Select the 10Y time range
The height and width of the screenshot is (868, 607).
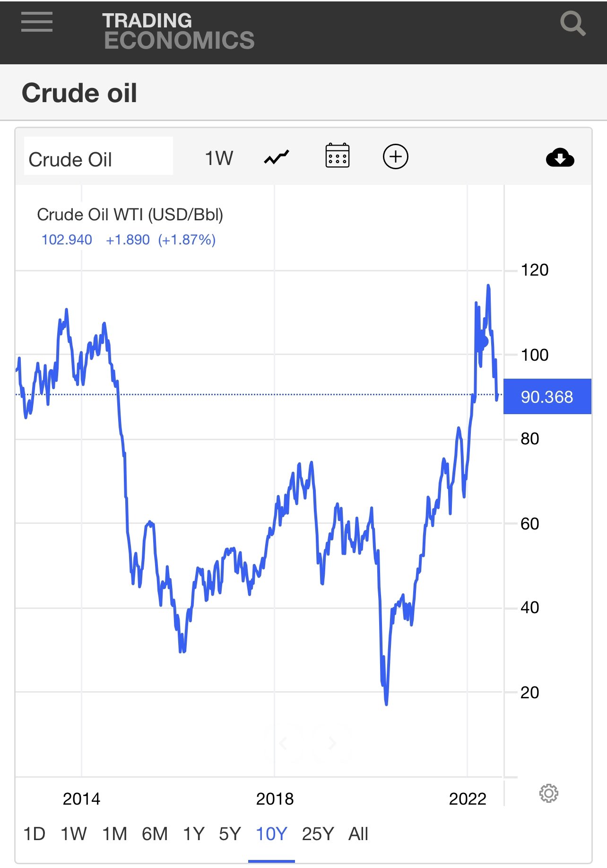[x=271, y=833]
